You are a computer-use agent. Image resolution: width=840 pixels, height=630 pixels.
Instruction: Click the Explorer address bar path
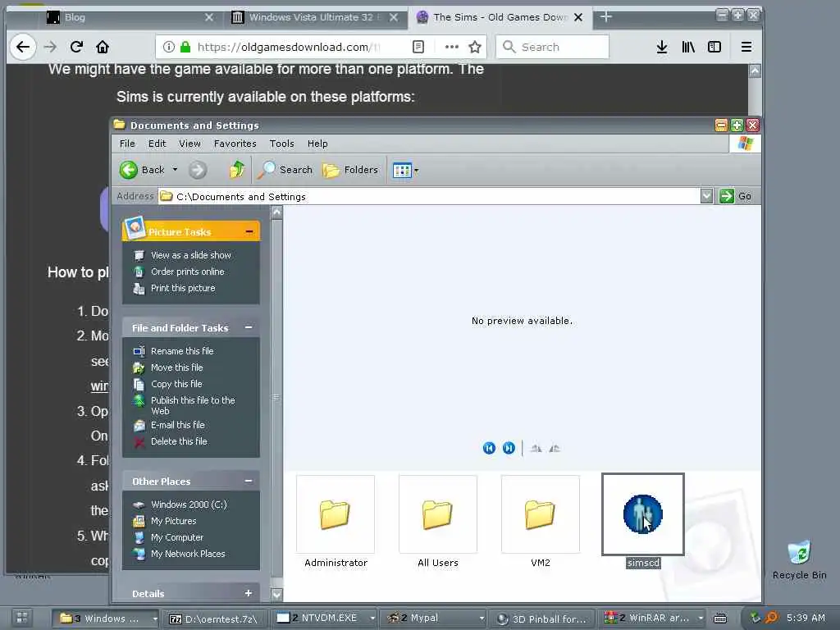coord(428,197)
